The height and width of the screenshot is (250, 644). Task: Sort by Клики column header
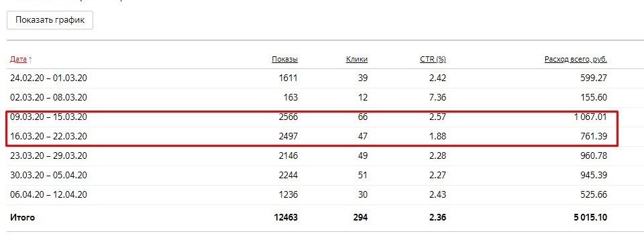[x=356, y=60]
